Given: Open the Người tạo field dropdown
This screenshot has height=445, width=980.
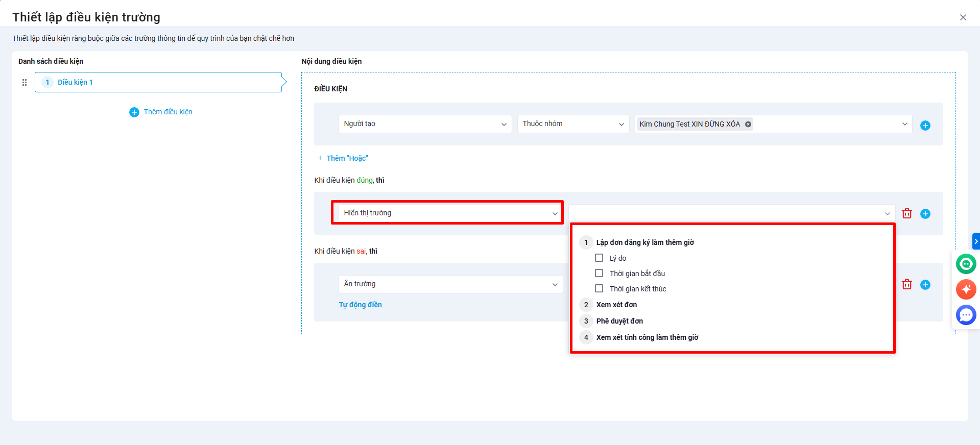Looking at the screenshot, I should pyautogui.click(x=424, y=124).
